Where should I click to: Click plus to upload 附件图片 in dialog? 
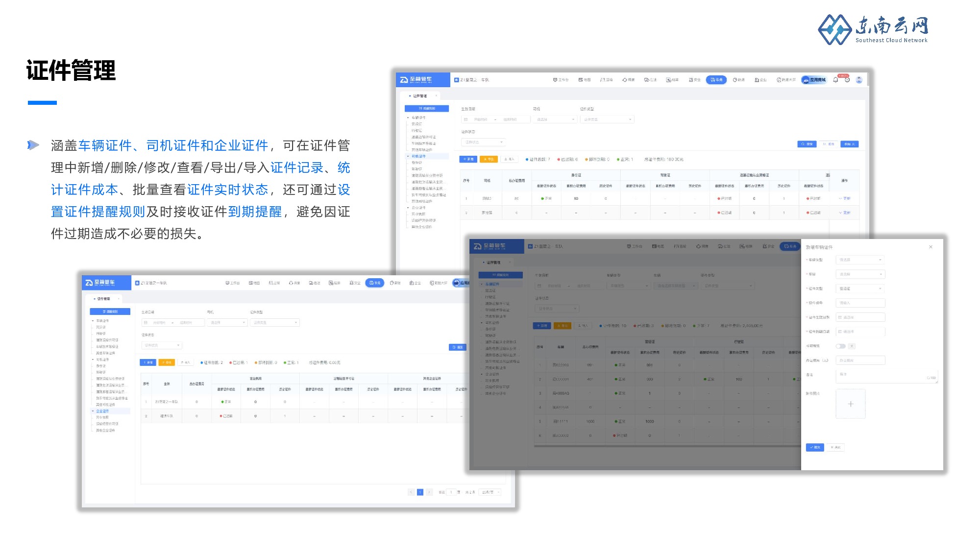851,404
